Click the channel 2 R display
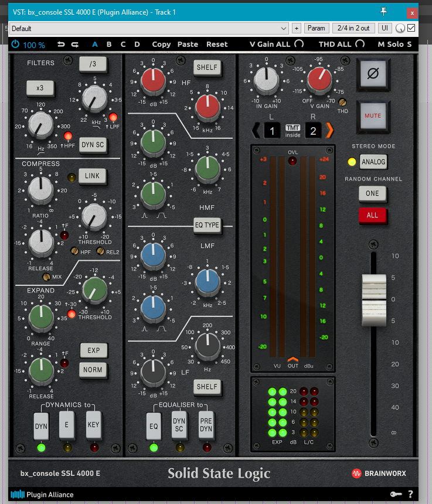 pyautogui.click(x=313, y=131)
